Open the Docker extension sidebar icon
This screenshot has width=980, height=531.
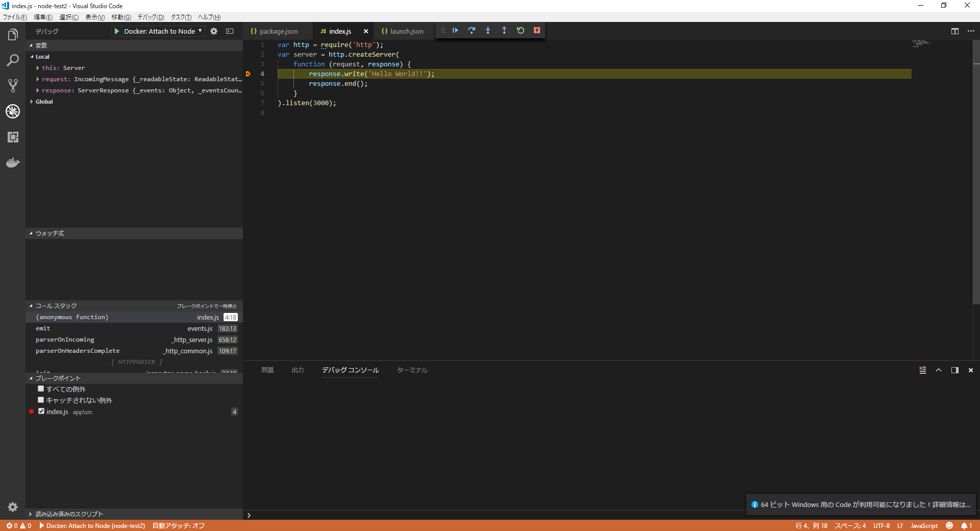pyautogui.click(x=12, y=162)
